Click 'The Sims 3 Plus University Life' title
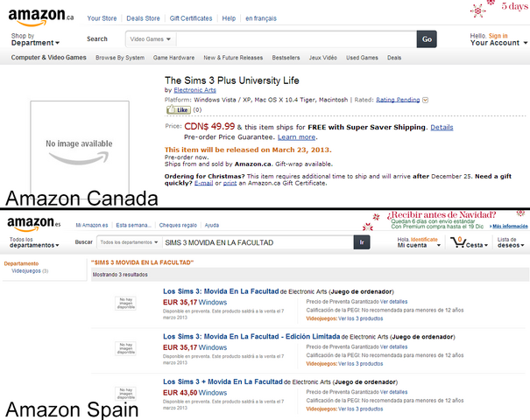Image resolution: width=530 pixels, height=420 pixels. tap(232, 80)
